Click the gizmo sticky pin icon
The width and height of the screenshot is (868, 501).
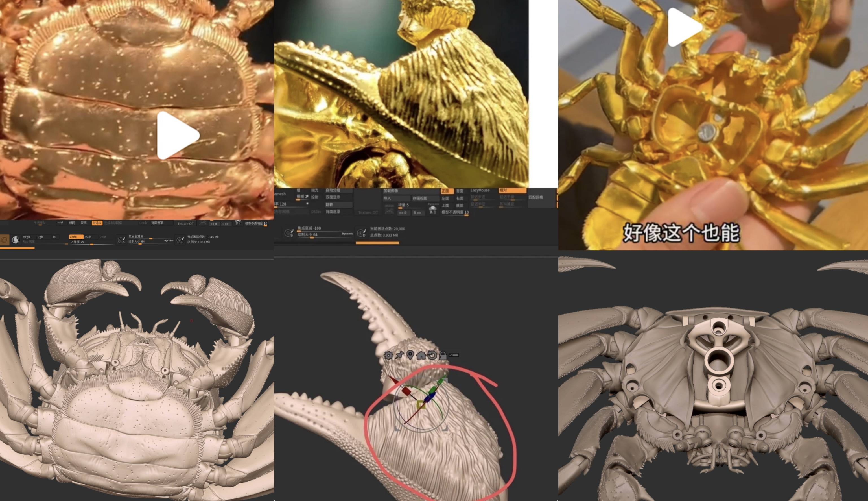click(399, 355)
